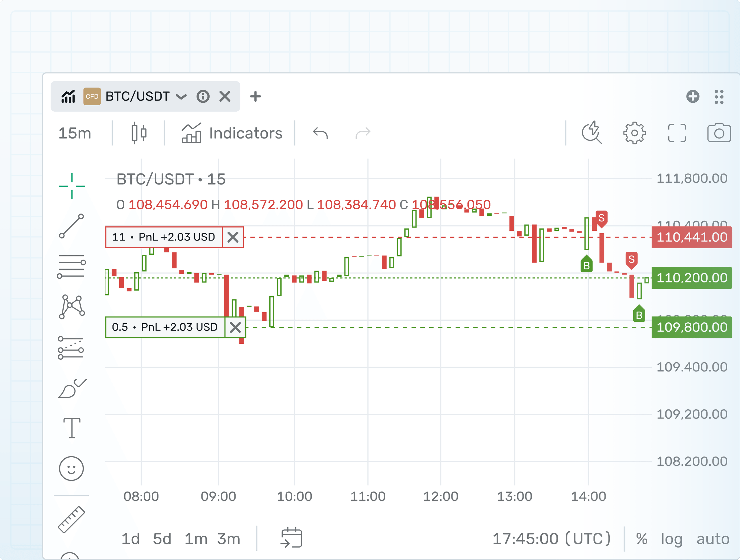The image size is (740, 560).
Task: Undo the last chart action
Action: pos(320,133)
